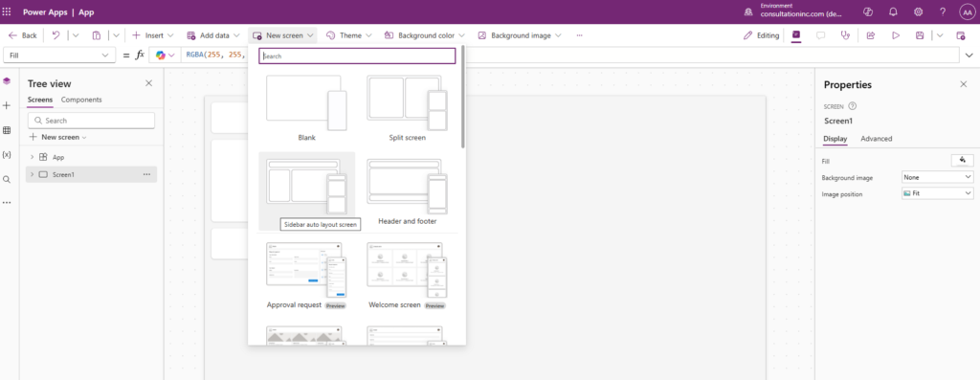This screenshot has height=380, width=980.
Task: Open the Variables (x) icon in left rail
Action: click(7, 154)
